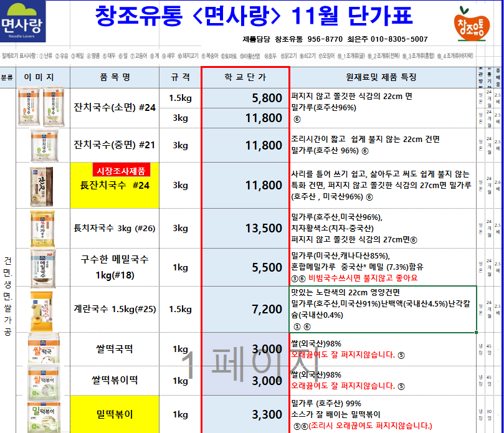Screen dimensions: 504x433
Task: Select the yellow 밀떡볶이 name cell
Action: pyautogui.click(x=115, y=414)
